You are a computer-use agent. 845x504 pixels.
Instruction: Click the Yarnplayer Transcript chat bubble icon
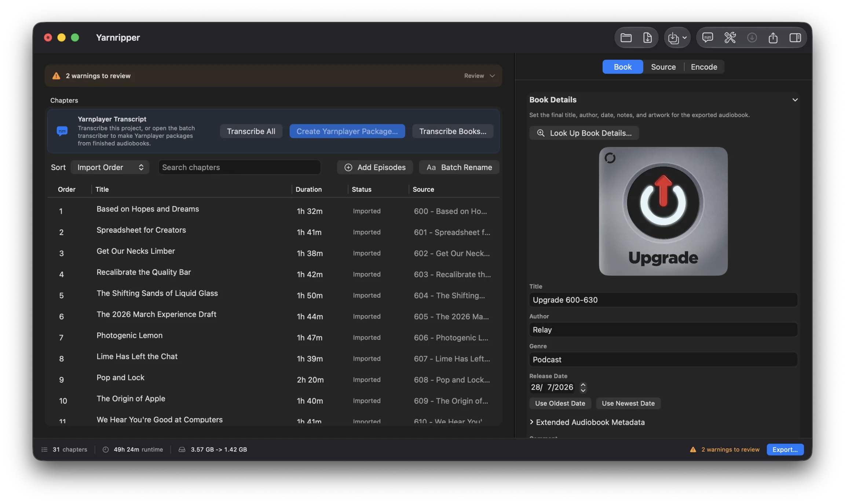(x=62, y=131)
